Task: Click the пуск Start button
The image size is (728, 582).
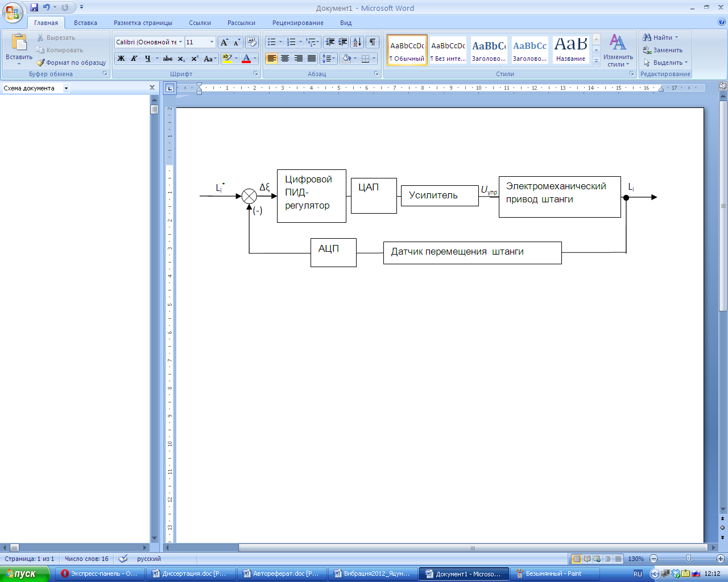Action: pyautogui.click(x=24, y=573)
